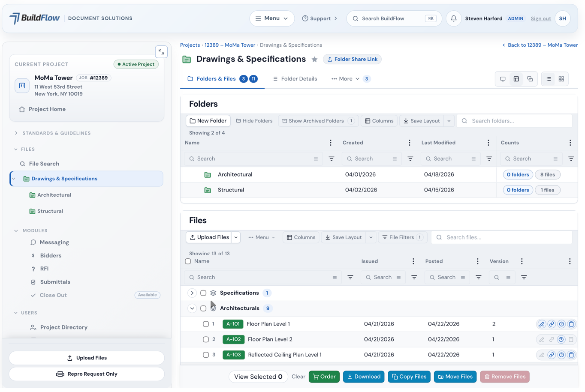Check the Specifications group checkbox
The height and width of the screenshot is (392, 585).
point(203,293)
